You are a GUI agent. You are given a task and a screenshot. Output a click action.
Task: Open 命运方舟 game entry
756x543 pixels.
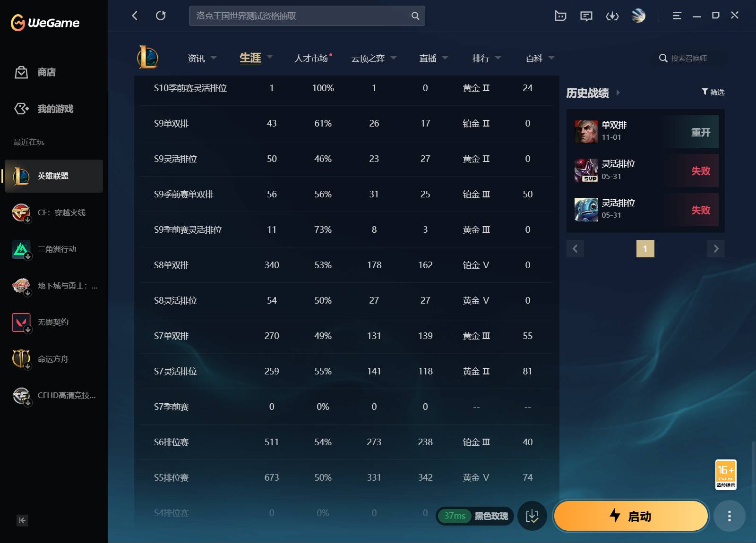(54, 359)
